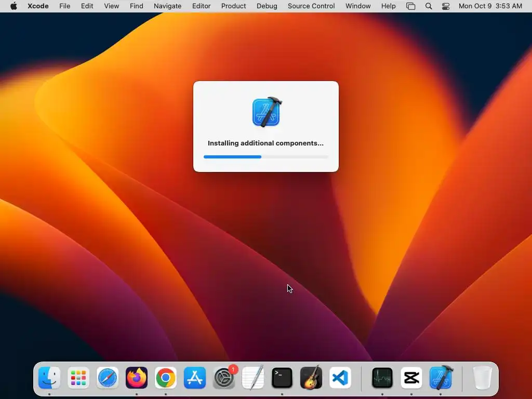Screen dimensions: 532x399
Task: Open the Find menu
Action: click(x=137, y=6)
